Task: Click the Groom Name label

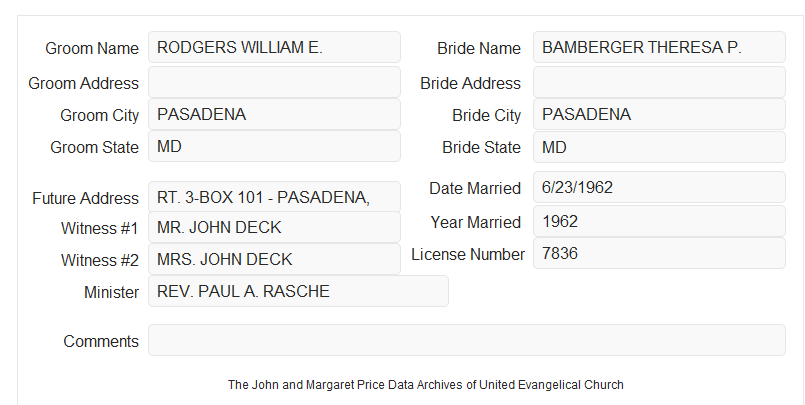Action: click(92, 48)
